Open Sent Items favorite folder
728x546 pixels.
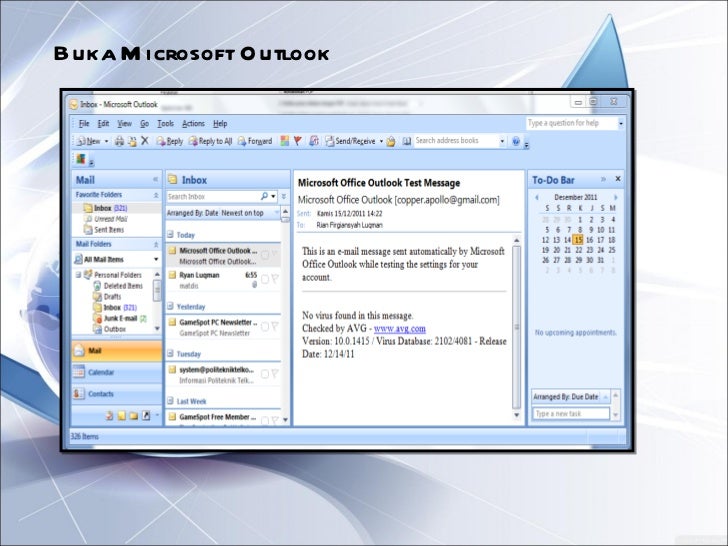pyautogui.click(x=104, y=229)
